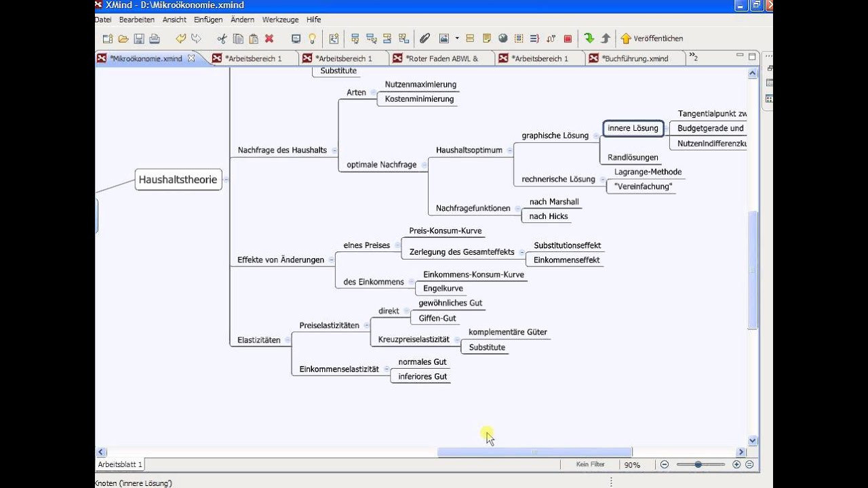Drill up with the gray arrow icon

[x=605, y=39]
